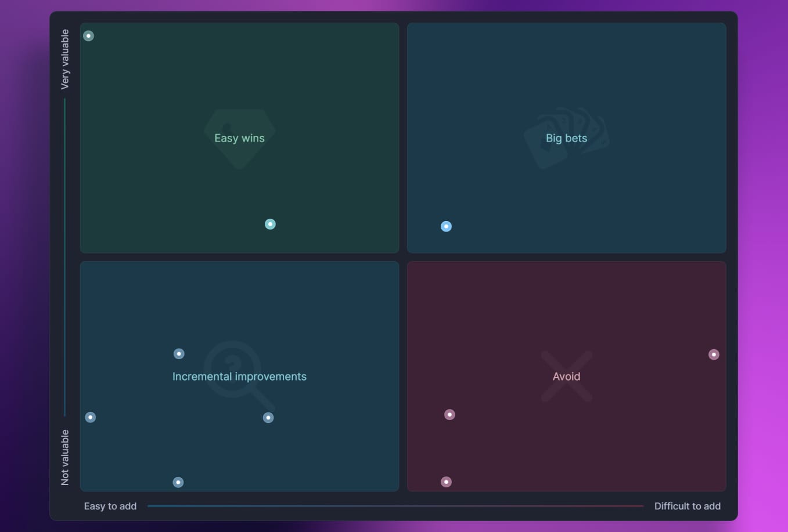Choose the dot below and right of the magnifier in Incremental improvements

[268, 418]
